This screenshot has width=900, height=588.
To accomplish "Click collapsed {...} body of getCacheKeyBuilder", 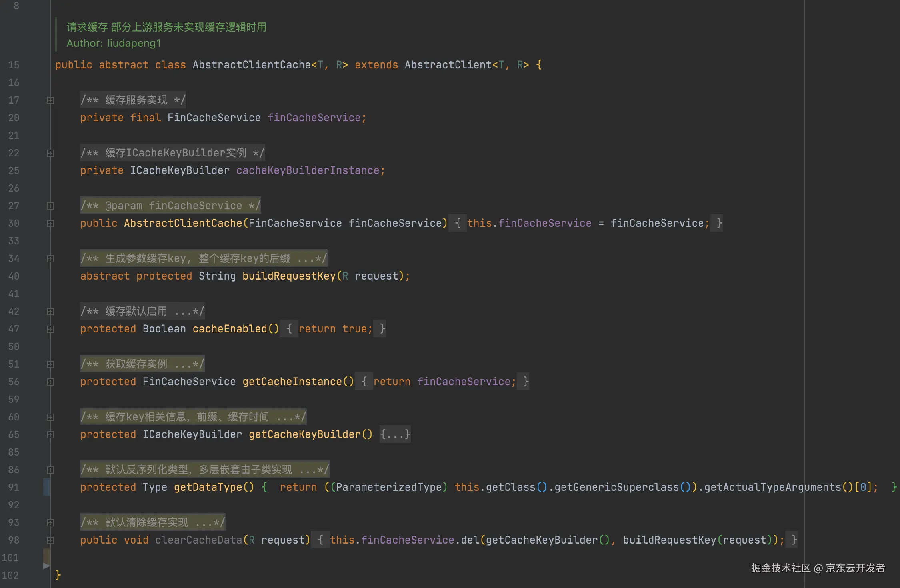I will [395, 434].
